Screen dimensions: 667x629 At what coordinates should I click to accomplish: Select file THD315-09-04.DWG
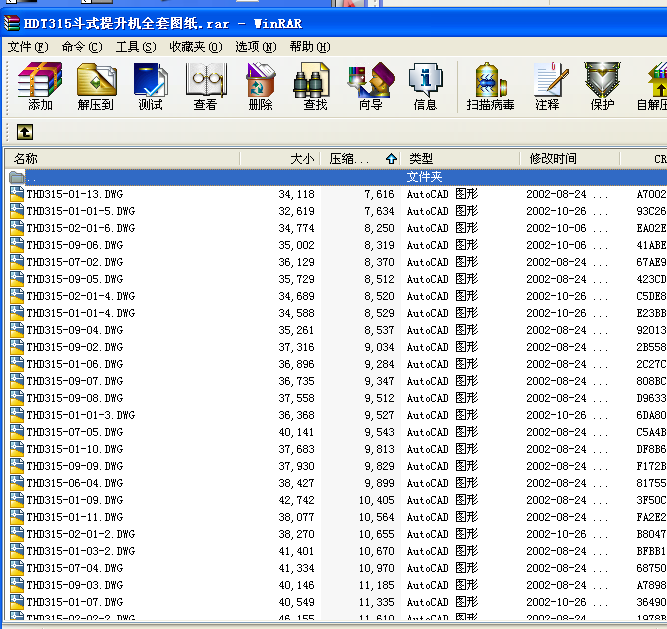coord(75,330)
